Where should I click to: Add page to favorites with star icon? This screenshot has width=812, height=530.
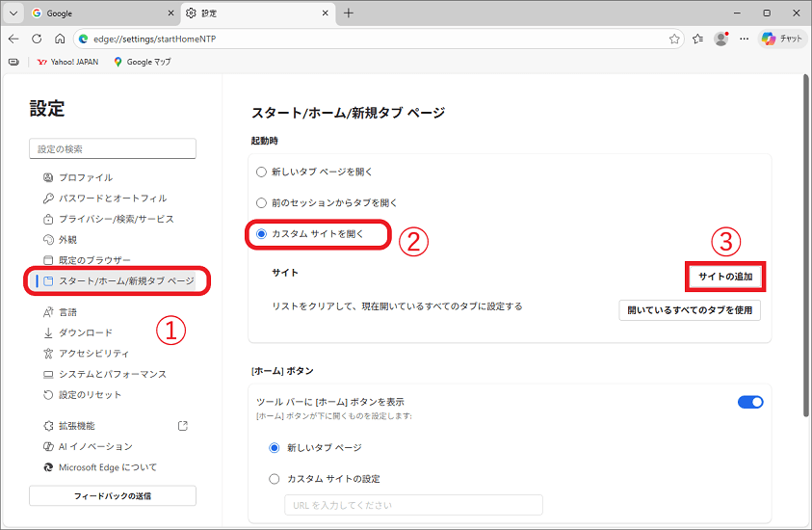click(x=674, y=39)
